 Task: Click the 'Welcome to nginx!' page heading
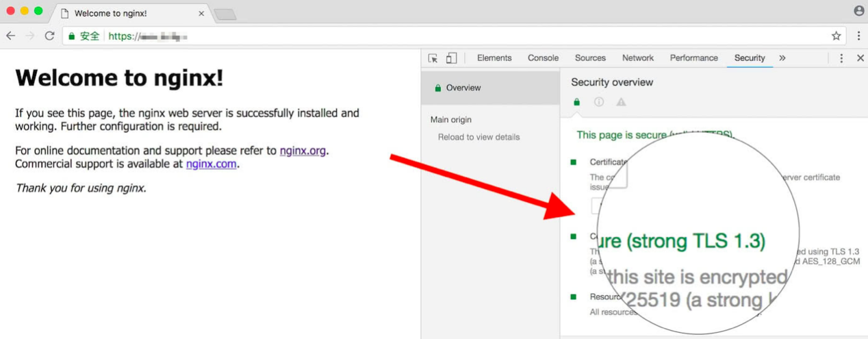coord(119,78)
